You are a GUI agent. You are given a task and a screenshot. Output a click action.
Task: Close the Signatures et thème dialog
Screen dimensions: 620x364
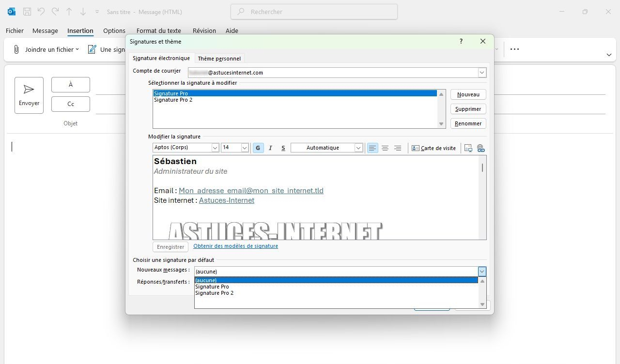[x=483, y=41]
